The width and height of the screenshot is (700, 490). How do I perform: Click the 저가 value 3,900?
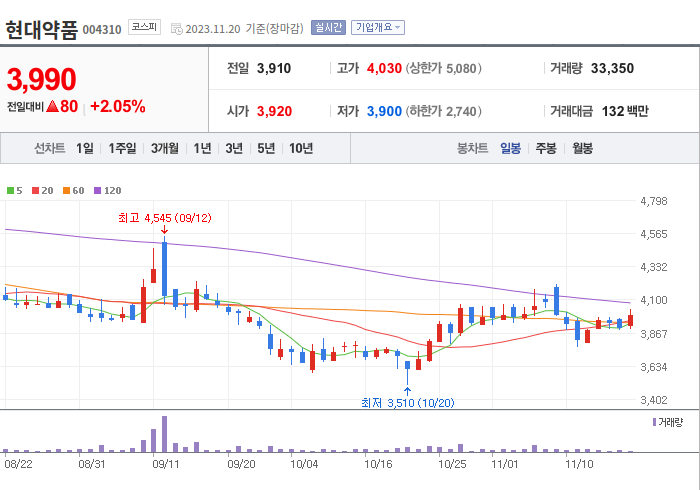(x=384, y=111)
